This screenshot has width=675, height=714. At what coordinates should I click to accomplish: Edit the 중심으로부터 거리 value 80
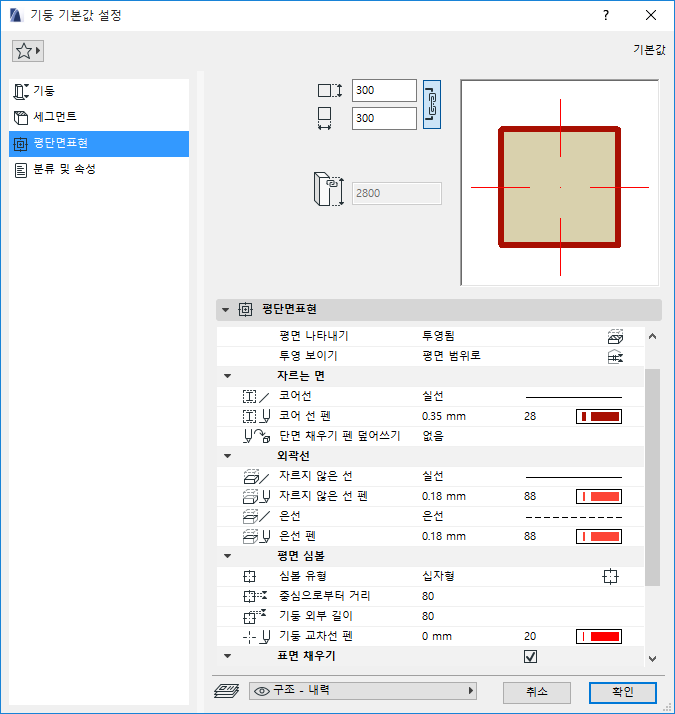428,597
